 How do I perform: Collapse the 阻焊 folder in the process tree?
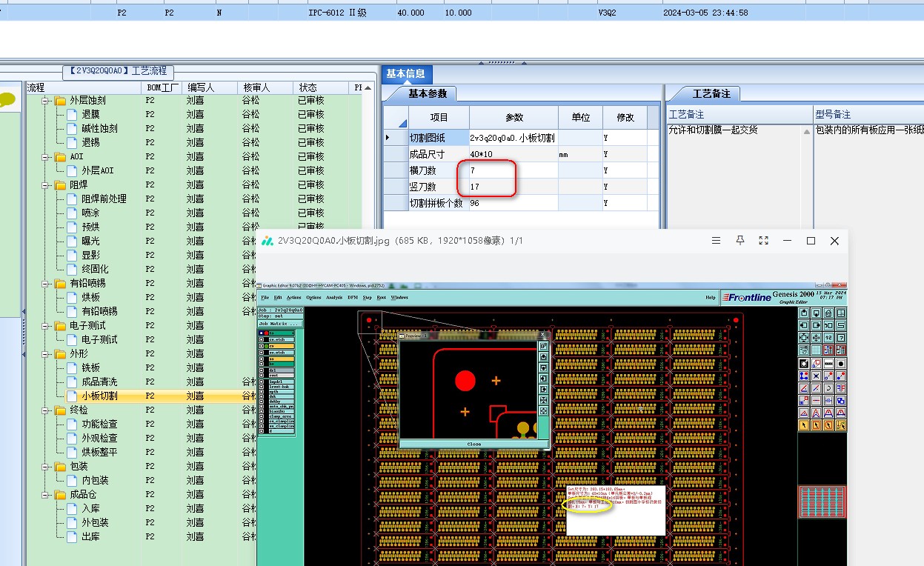[x=45, y=185]
